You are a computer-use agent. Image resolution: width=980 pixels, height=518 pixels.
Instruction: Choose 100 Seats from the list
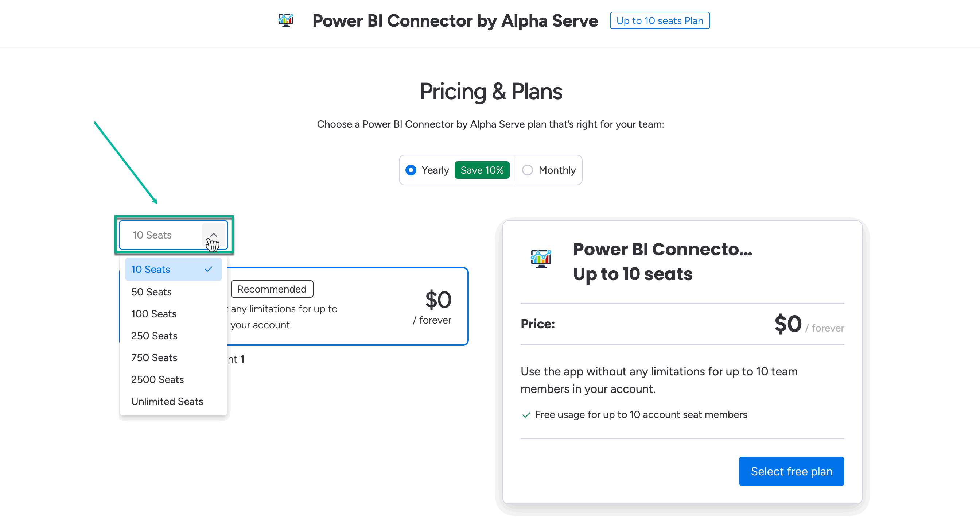[x=154, y=314]
